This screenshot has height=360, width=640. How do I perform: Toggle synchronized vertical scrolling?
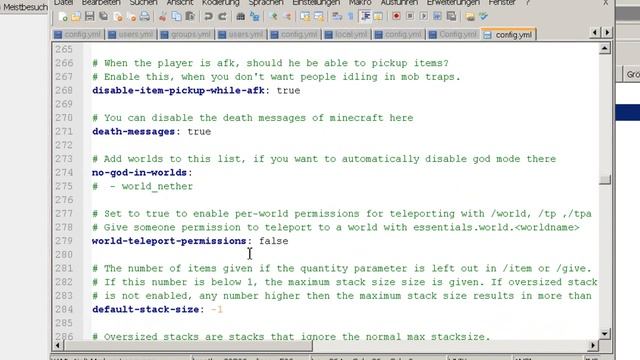coord(305,16)
